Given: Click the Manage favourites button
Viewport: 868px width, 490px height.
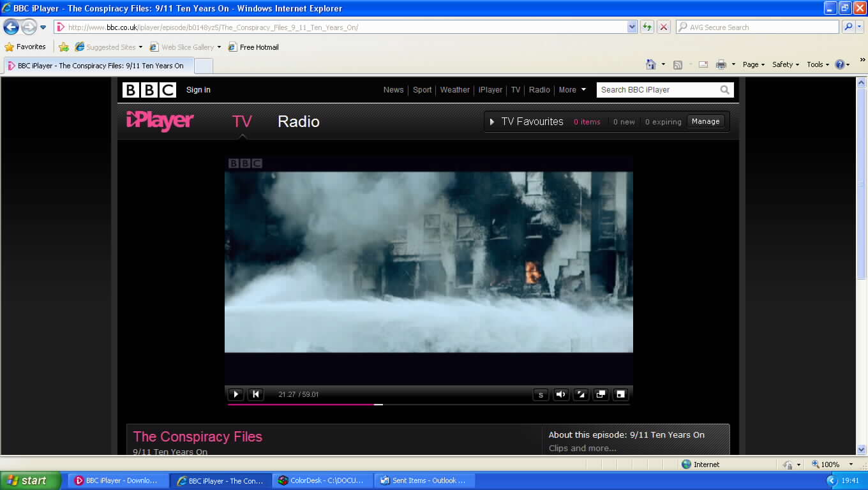Looking at the screenshot, I should click(x=705, y=121).
